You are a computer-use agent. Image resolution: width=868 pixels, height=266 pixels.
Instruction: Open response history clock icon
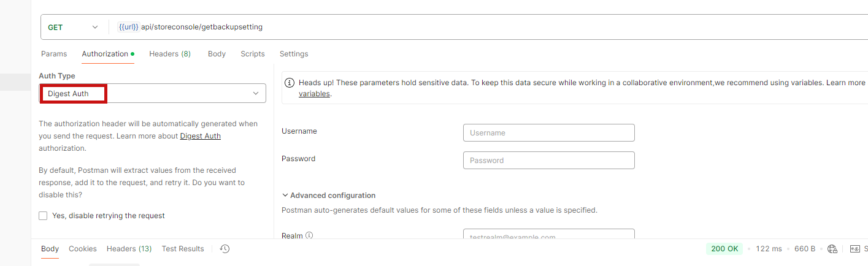click(x=225, y=249)
